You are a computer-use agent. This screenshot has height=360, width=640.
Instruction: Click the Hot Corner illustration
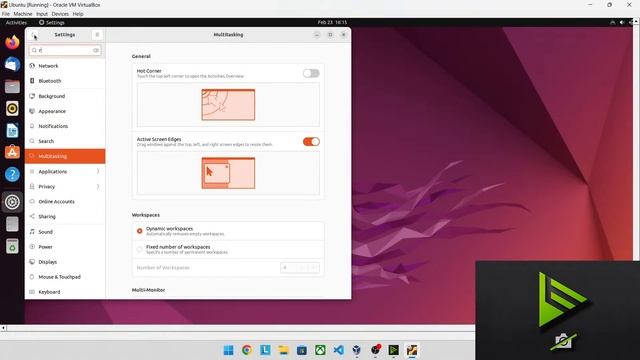[228, 104]
